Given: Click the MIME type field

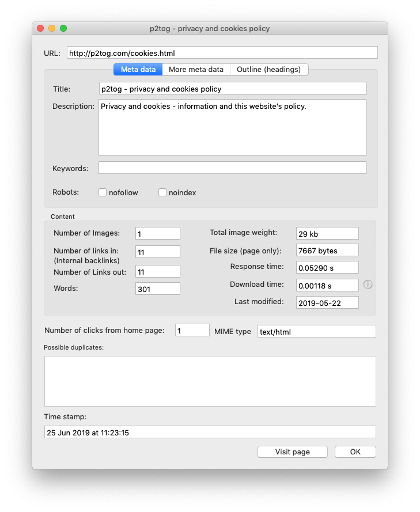Looking at the screenshot, I should click(316, 332).
